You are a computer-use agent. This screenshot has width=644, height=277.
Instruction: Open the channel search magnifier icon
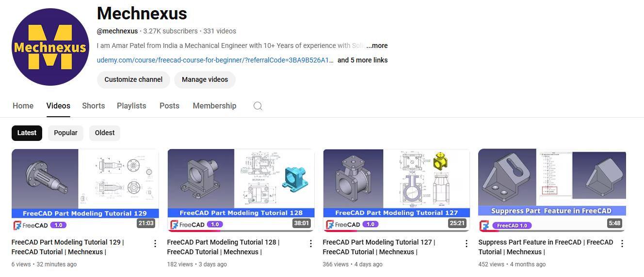click(258, 106)
